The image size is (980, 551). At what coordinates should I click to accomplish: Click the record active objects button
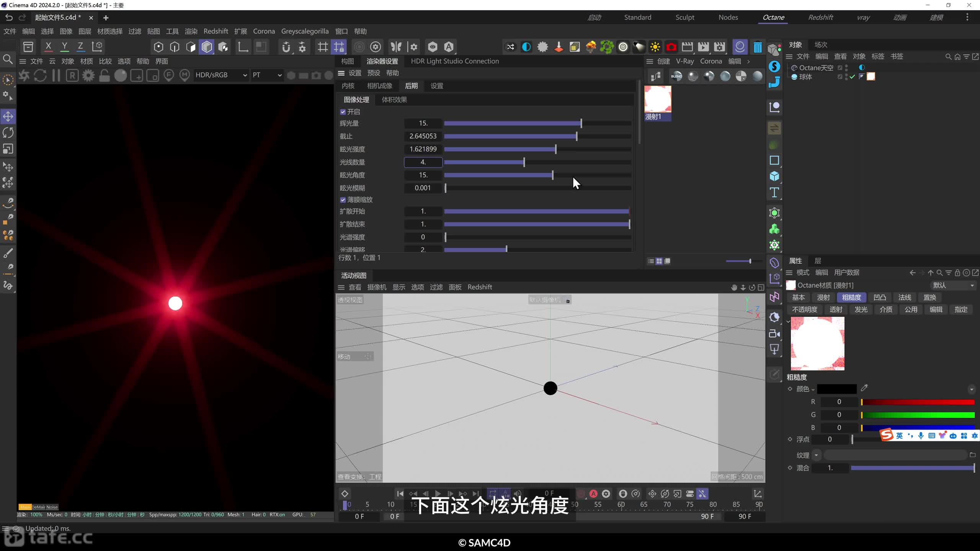[x=580, y=494]
